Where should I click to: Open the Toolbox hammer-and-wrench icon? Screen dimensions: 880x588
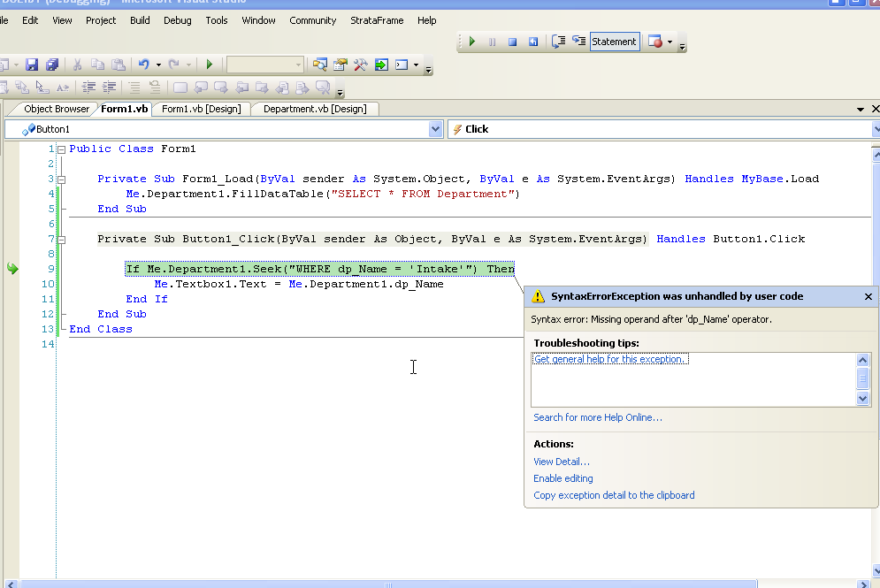[x=361, y=65]
